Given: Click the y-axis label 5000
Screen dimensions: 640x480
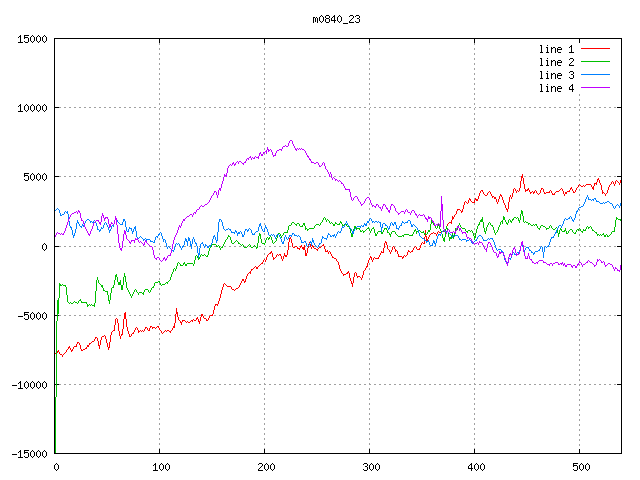Looking at the screenshot, I should point(35,177).
